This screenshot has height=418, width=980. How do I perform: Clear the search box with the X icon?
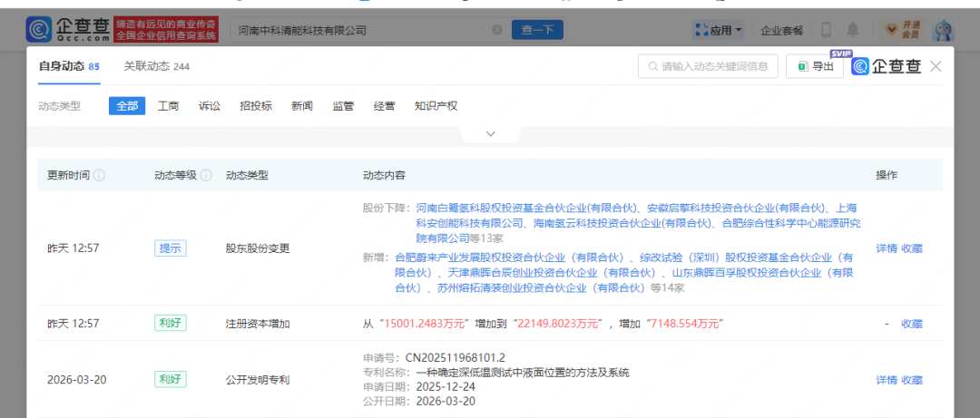(x=497, y=30)
